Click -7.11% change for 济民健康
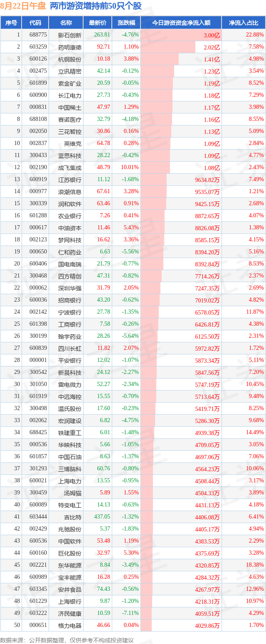 [131, 613]
